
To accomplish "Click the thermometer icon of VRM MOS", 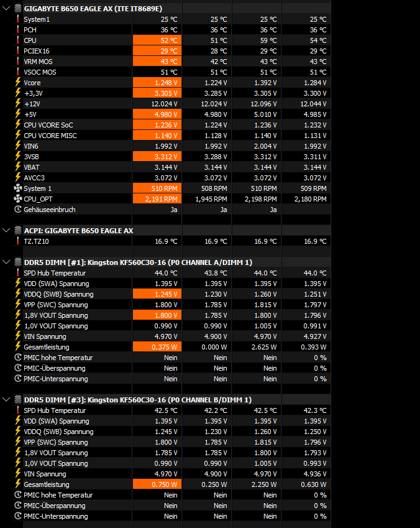I will (18, 62).
